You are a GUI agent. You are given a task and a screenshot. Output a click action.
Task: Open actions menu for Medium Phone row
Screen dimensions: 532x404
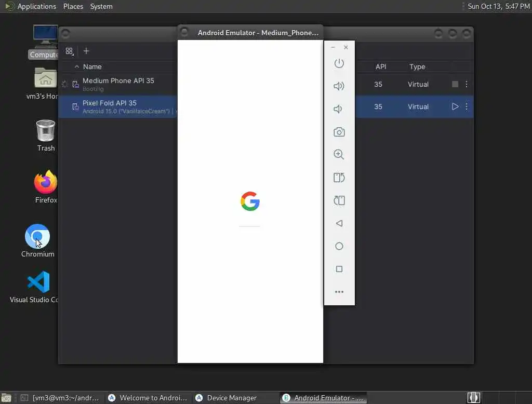pyautogui.click(x=467, y=84)
